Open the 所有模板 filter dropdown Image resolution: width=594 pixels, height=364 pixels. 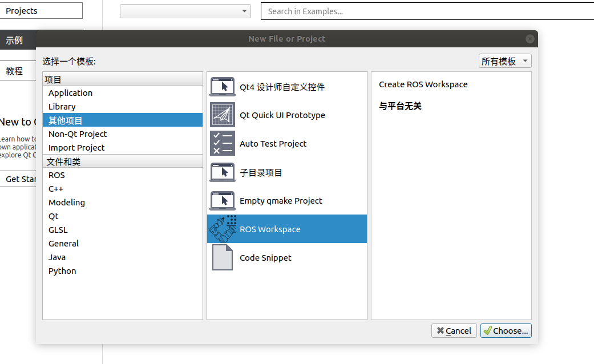coord(505,61)
